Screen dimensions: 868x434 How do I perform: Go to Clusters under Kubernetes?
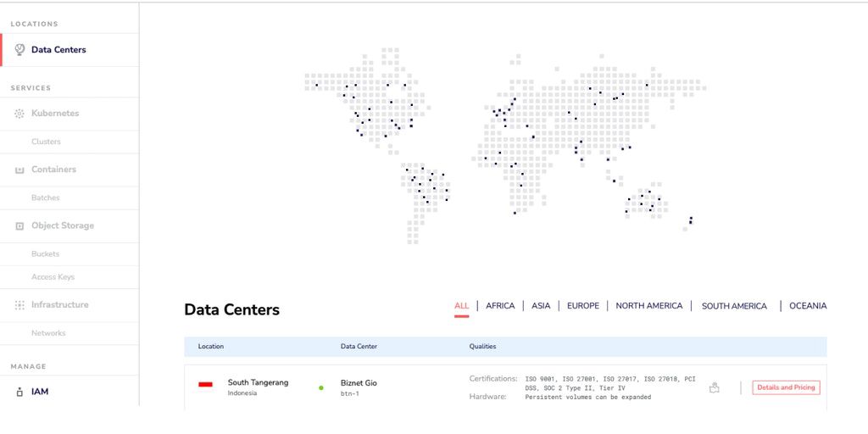click(46, 142)
